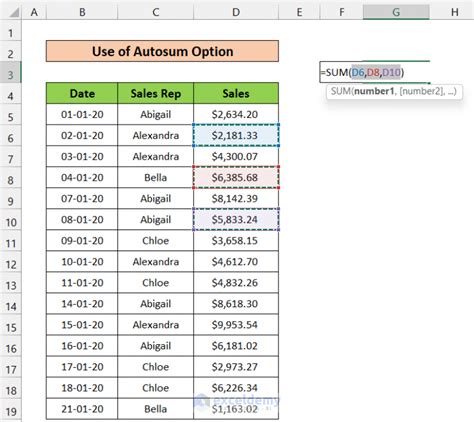Click the Bella cell in row 8
Viewport: 474px width, 422px height.
point(155,177)
